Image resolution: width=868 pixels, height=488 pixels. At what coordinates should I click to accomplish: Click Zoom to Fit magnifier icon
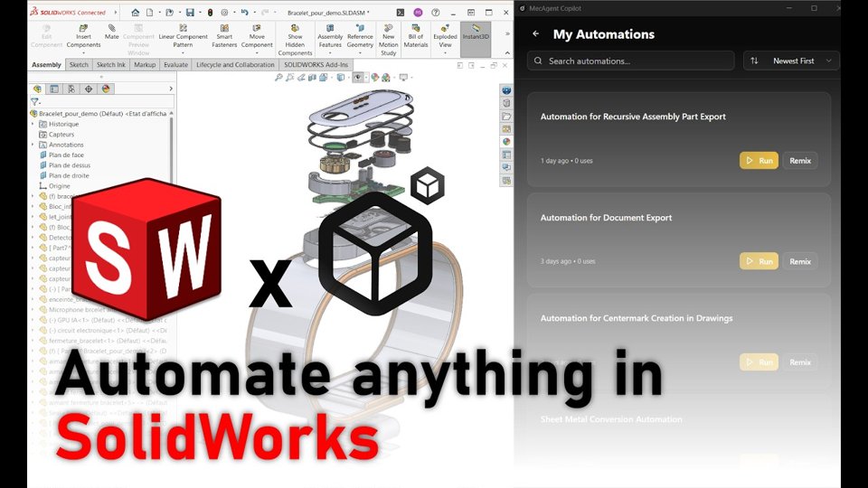coord(278,78)
